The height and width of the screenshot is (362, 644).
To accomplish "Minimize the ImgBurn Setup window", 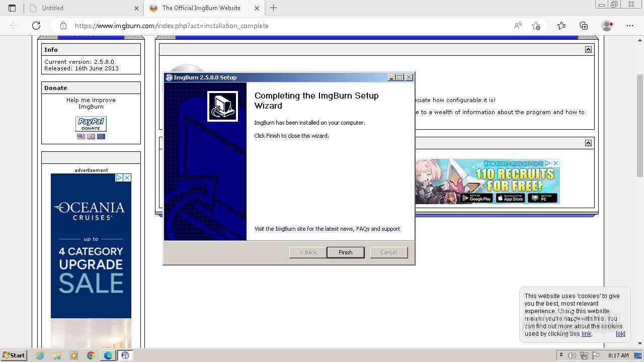I will [x=391, y=77].
